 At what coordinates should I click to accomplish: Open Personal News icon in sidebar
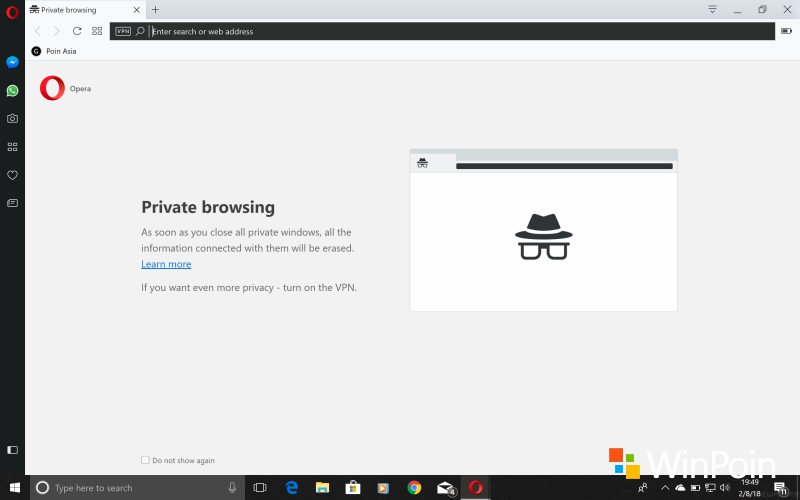point(12,203)
